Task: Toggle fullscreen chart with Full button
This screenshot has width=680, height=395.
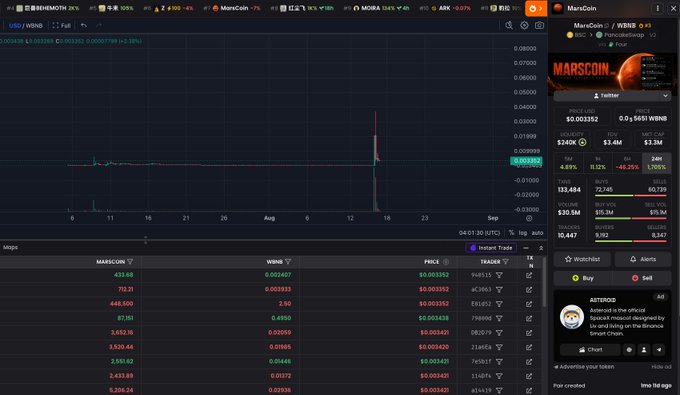Action: pyautogui.click(x=62, y=26)
